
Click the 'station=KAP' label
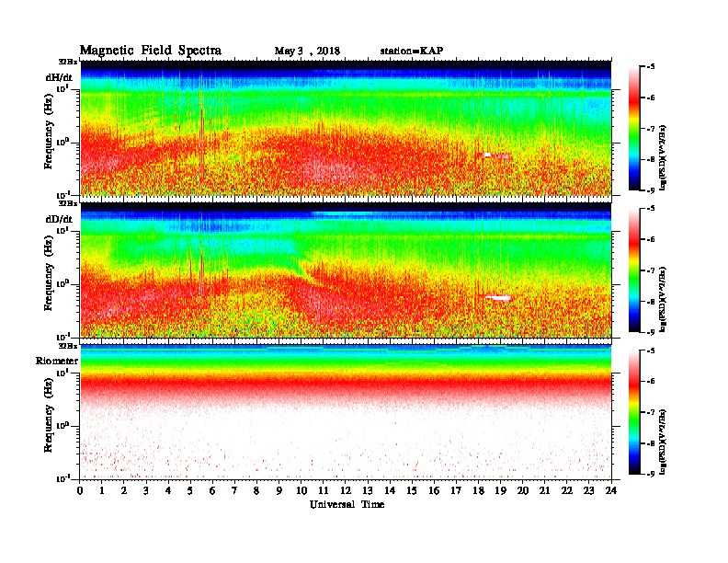click(412, 51)
